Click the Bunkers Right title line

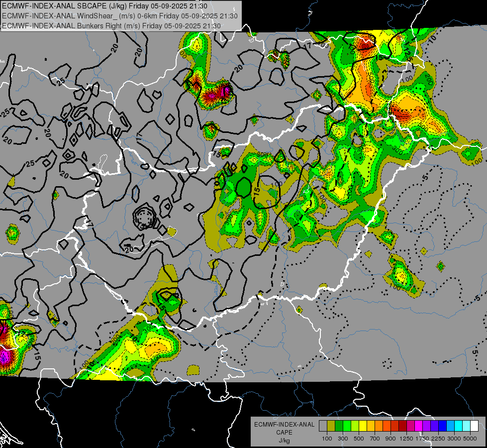111,26
